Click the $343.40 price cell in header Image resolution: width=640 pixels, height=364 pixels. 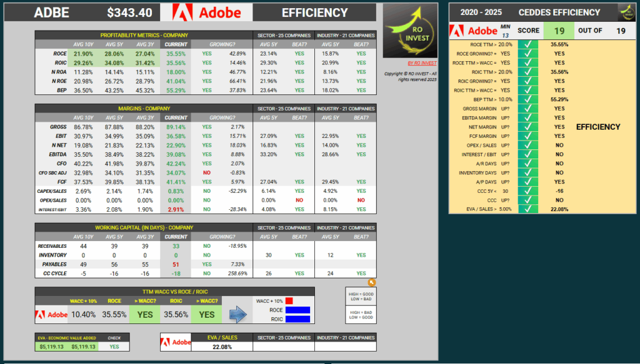click(129, 12)
